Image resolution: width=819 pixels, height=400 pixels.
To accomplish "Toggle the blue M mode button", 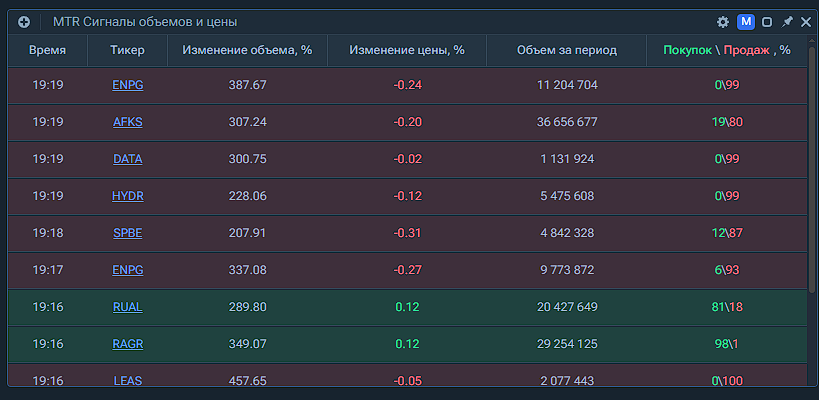I will 745,22.
